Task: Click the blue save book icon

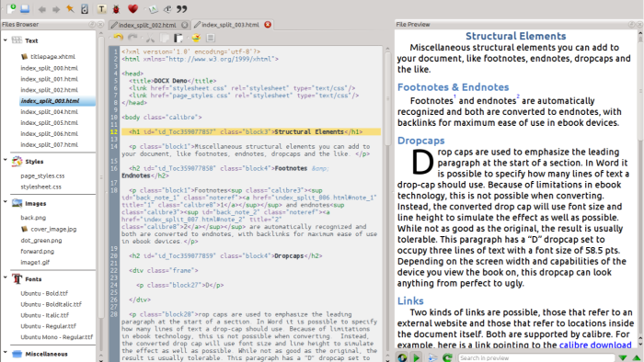Action: tap(25, 8)
